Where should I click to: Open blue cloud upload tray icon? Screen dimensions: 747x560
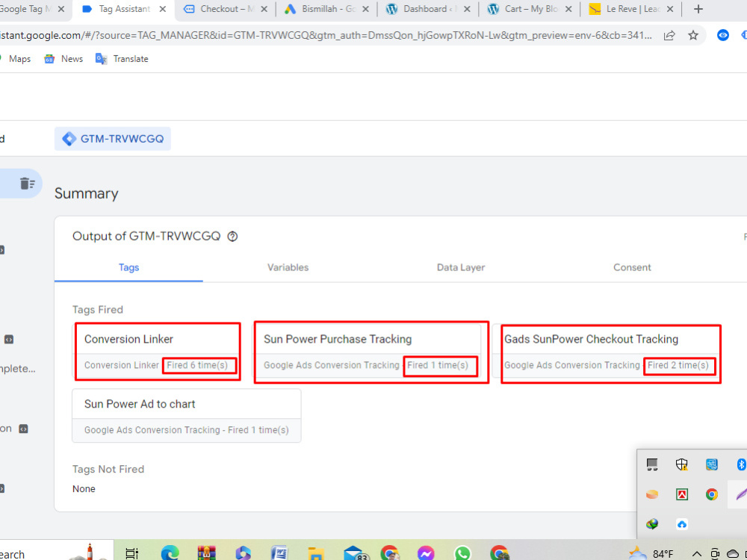(682, 524)
